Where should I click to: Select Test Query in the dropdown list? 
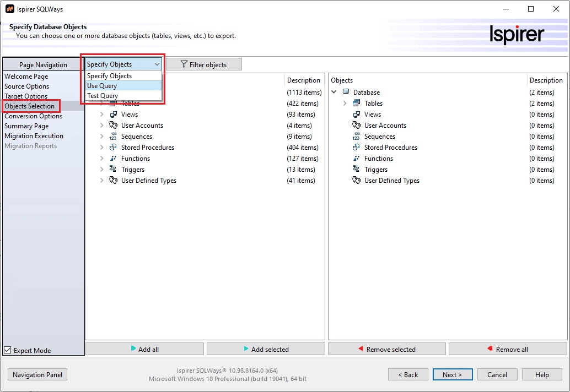pyautogui.click(x=103, y=96)
